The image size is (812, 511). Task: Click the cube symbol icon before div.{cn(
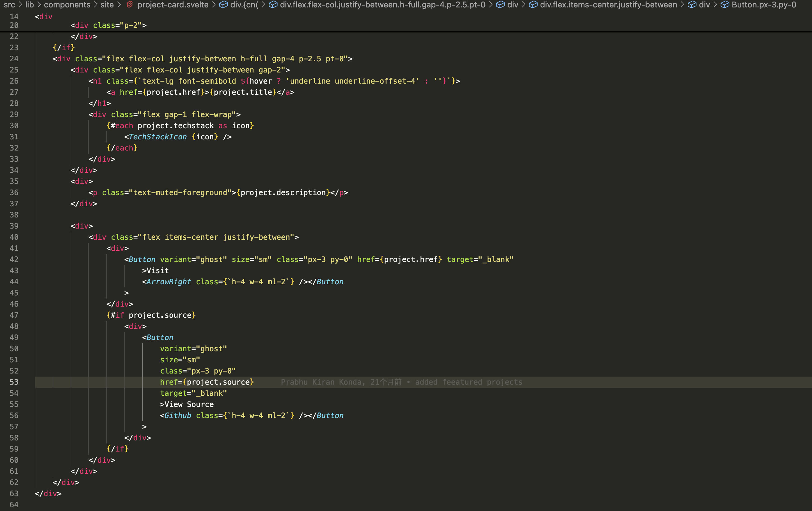pyautogui.click(x=223, y=5)
